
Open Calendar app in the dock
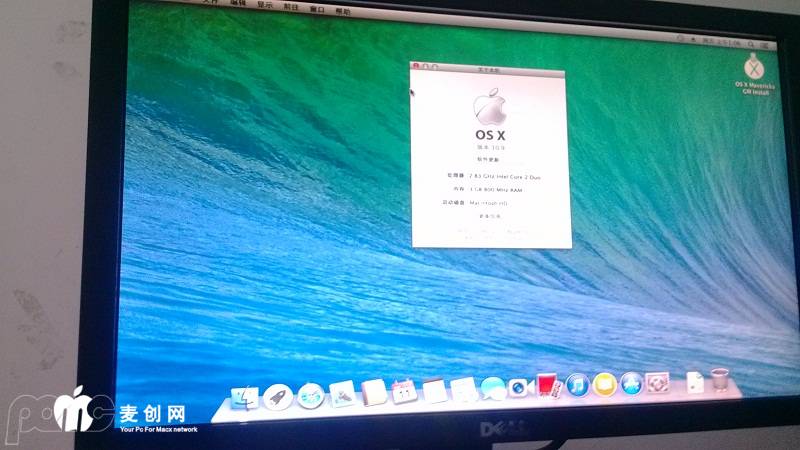click(404, 391)
